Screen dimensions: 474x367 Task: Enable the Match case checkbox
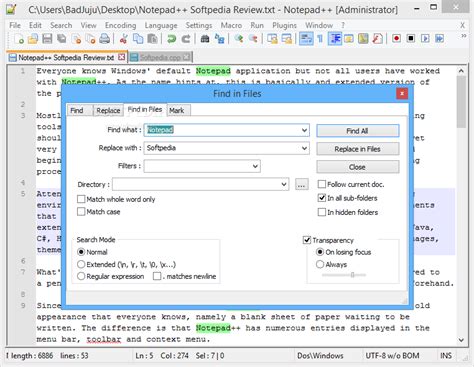[81, 212]
